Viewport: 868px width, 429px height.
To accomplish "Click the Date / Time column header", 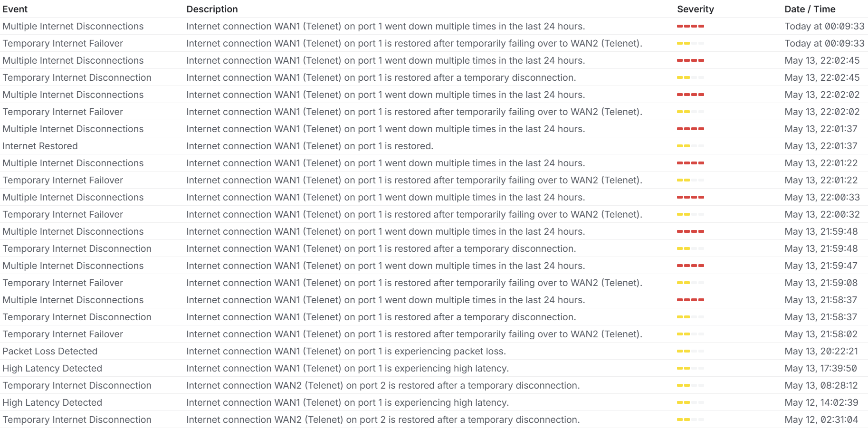I will coord(810,9).
